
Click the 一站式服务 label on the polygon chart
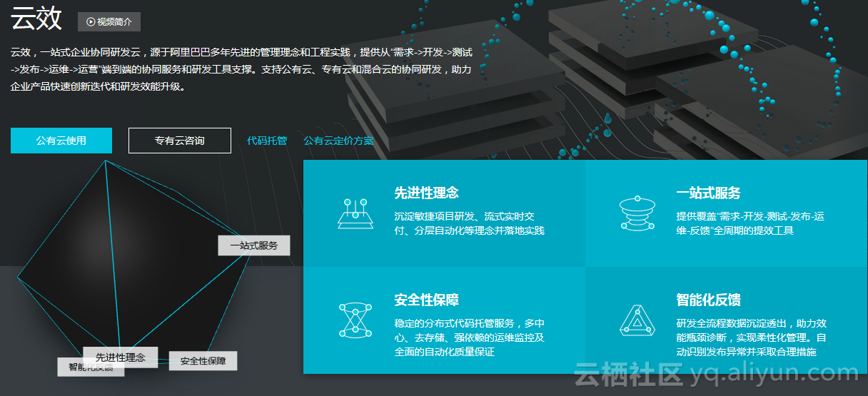[254, 245]
